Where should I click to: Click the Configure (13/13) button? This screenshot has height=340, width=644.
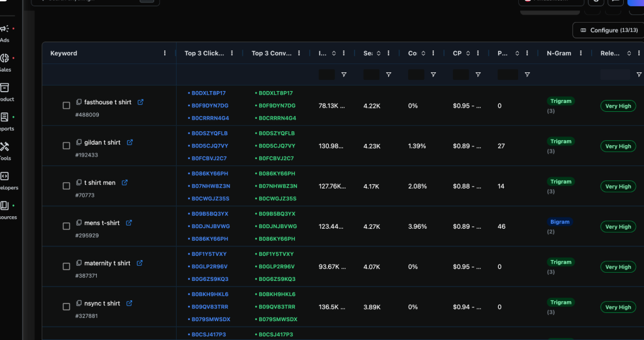[609, 30]
